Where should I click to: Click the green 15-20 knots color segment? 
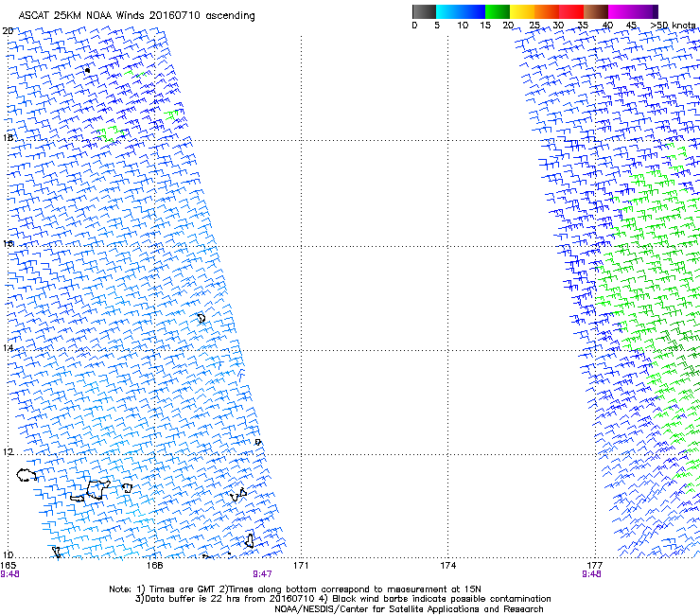pos(498,11)
